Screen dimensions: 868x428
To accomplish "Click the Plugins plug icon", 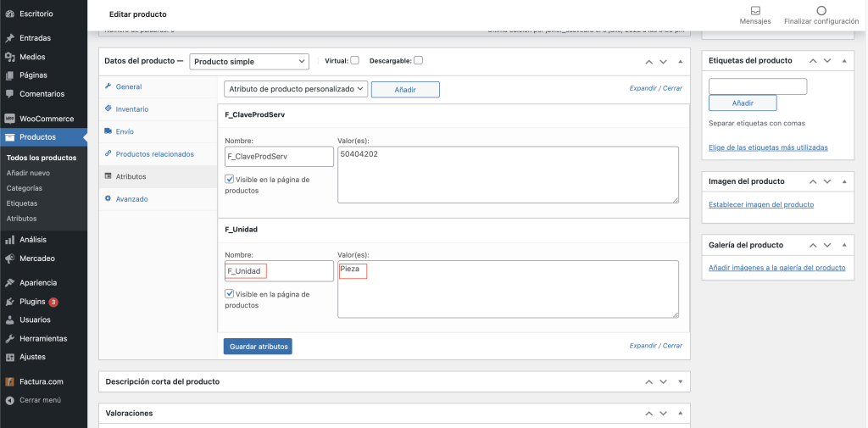I will 9,302.
